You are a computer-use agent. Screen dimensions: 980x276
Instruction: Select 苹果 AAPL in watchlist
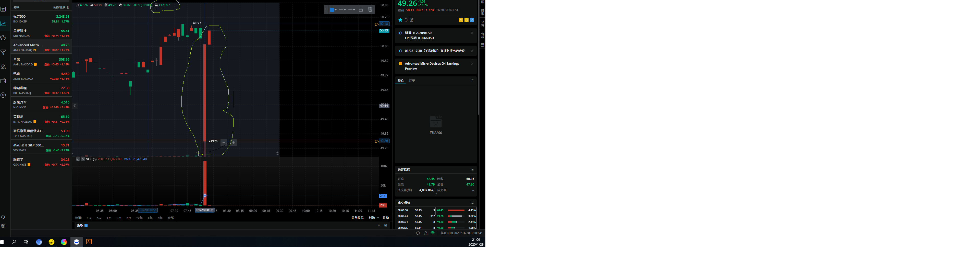pyautogui.click(x=41, y=62)
